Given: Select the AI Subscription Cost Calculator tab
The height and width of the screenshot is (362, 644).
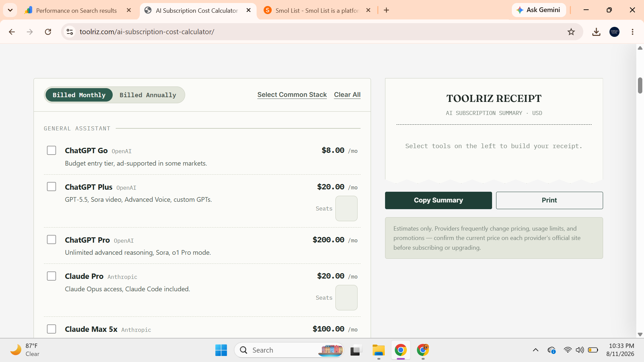Looking at the screenshot, I should 197,10.
